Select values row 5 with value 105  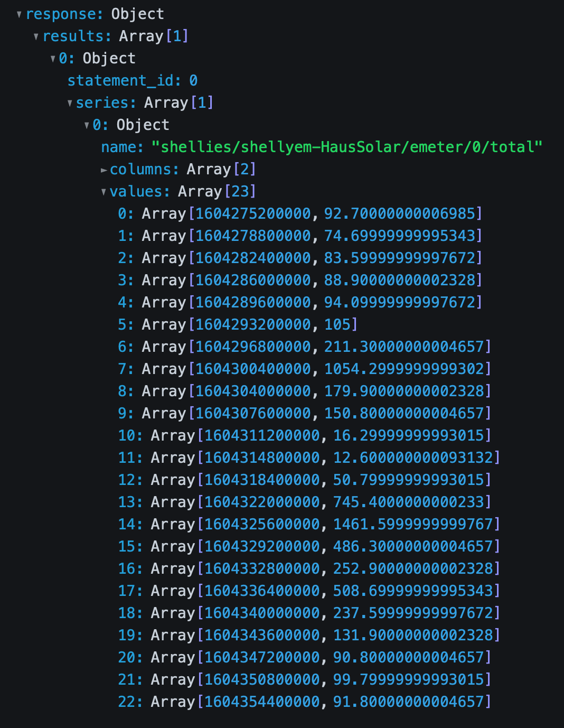point(238,325)
